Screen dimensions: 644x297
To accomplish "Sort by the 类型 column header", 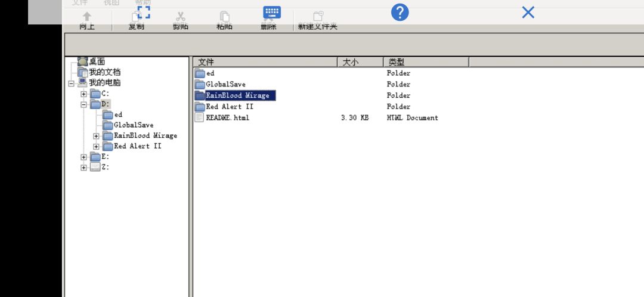I will 426,62.
